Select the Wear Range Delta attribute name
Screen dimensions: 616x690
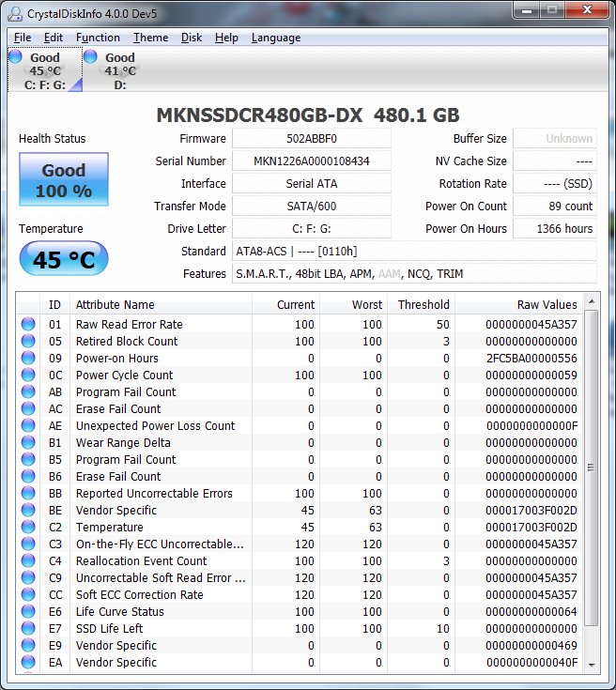[x=123, y=443]
